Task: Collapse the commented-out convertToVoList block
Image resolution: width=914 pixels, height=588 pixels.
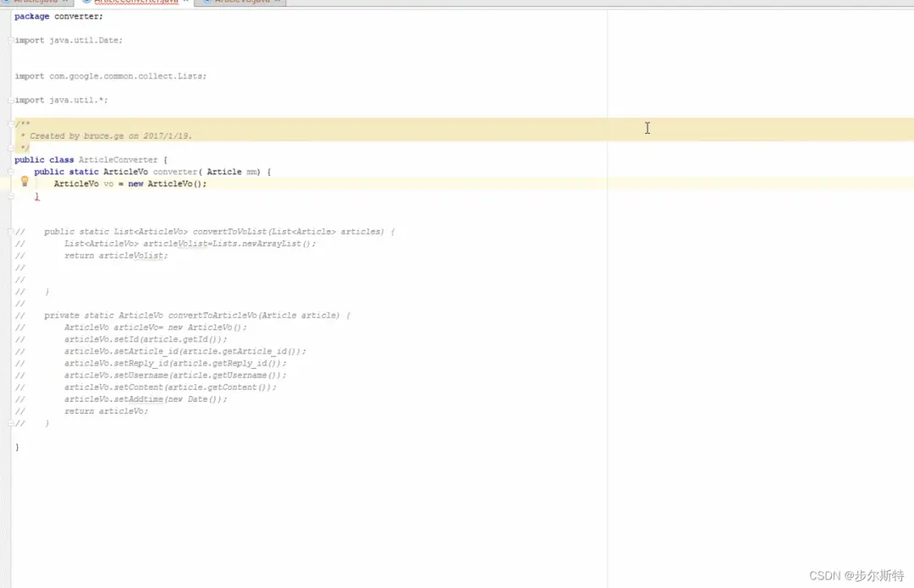Action: click(x=10, y=232)
